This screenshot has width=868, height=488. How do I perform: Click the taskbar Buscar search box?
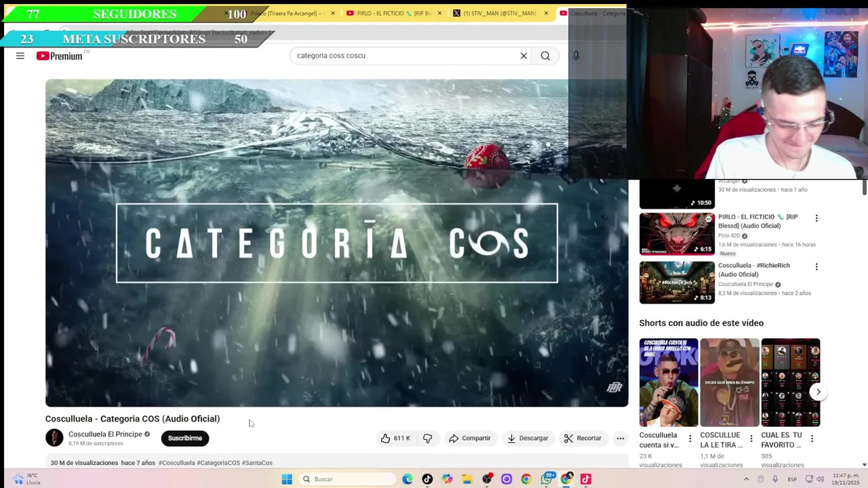pyautogui.click(x=347, y=479)
